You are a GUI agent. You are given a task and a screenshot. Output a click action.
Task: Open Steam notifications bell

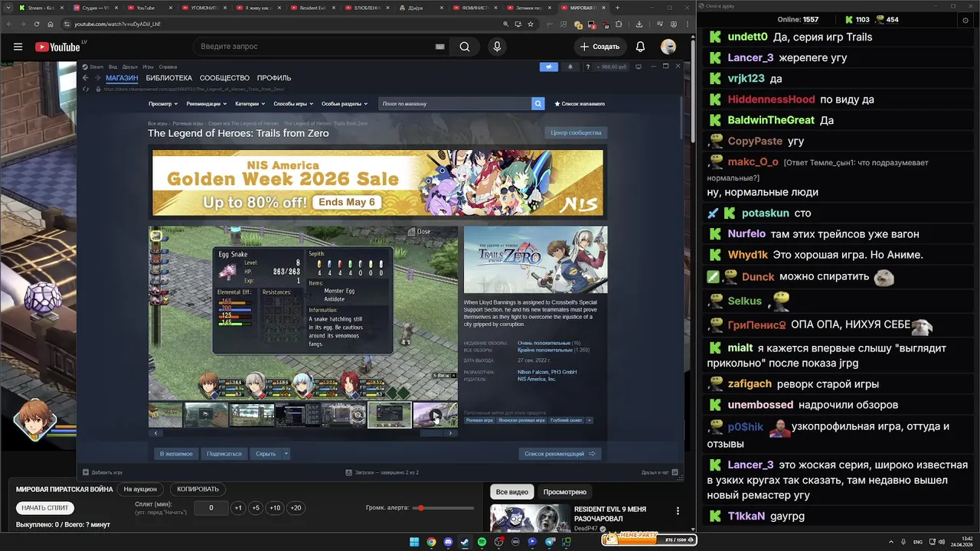[570, 67]
